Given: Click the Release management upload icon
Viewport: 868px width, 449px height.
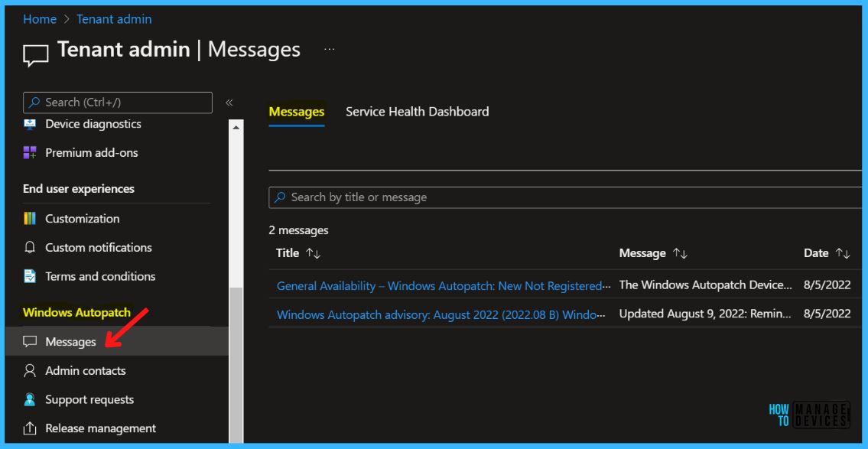Looking at the screenshot, I should pos(30,428).
